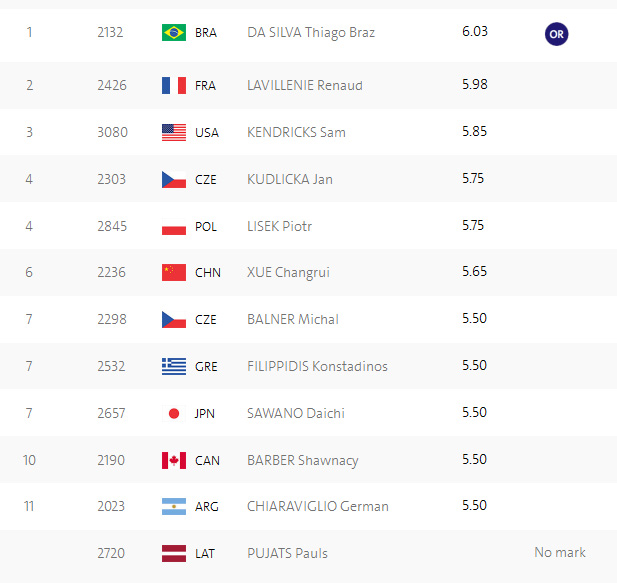The image size is (617, 583).
Task: Select KENDRICKS Sam athlete name
Action: click(x=296, y=132)
